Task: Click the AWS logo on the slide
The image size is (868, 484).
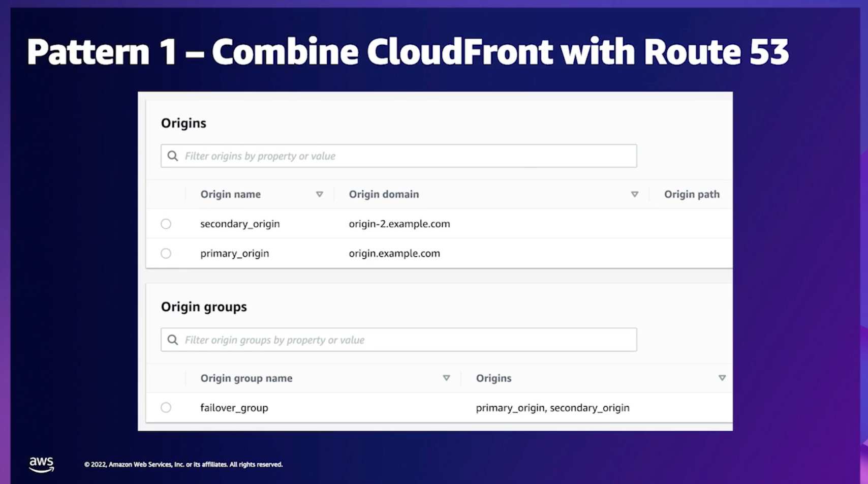Action: [x=41, y=464]
